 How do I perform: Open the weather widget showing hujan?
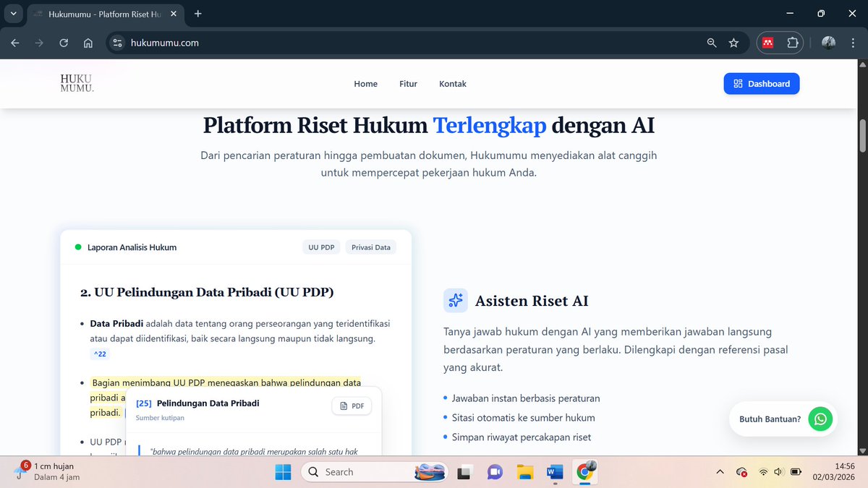tap(48, 471)
